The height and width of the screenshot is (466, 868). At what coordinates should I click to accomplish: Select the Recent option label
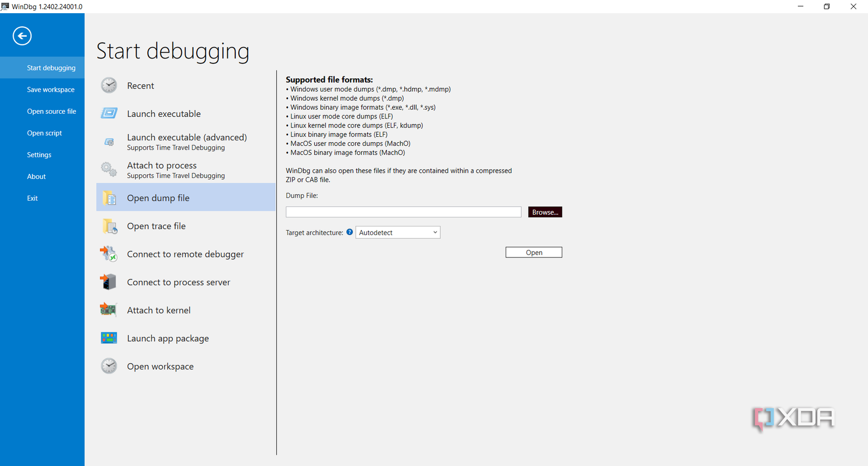(x=140, y=86)
